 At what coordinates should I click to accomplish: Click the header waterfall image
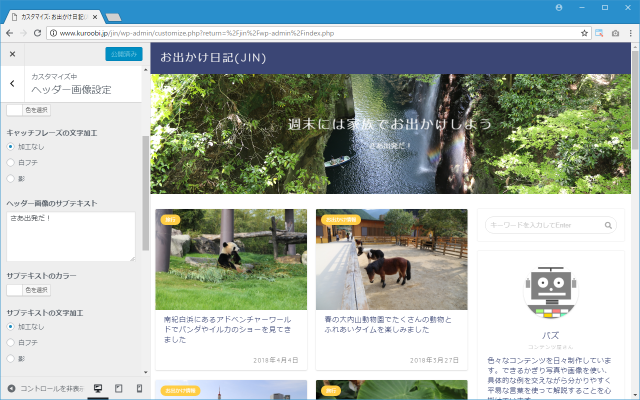390,133
